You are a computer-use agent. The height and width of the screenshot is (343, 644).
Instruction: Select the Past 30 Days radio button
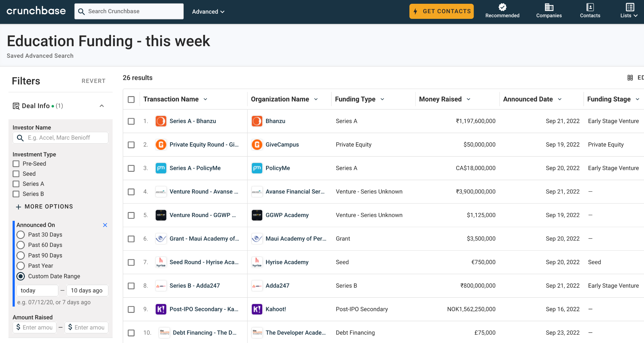(20, 235)
